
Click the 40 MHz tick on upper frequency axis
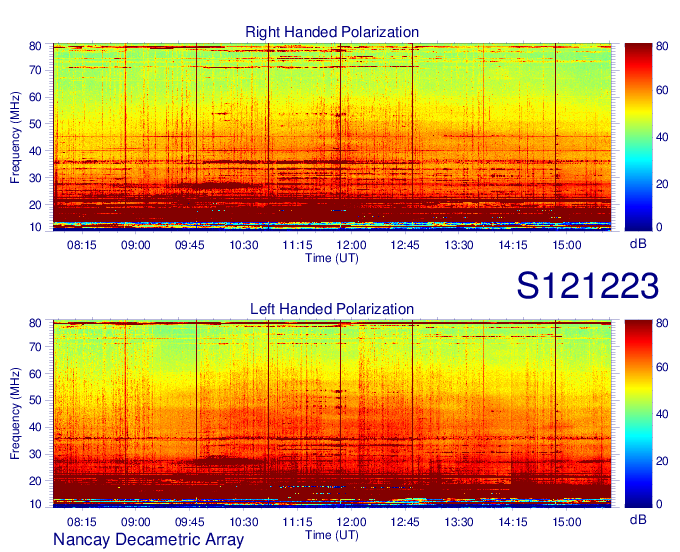pyautogui.click(x=35, y=151)
